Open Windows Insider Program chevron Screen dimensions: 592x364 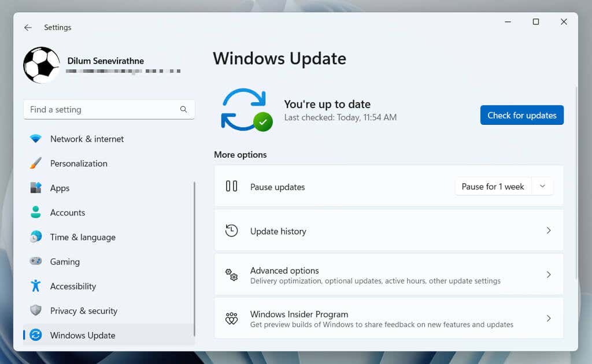click(x=549, y=319)
